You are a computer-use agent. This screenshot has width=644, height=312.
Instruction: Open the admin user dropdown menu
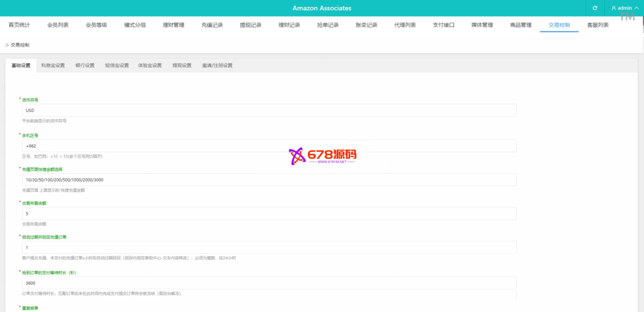click(x=625, y=8)
